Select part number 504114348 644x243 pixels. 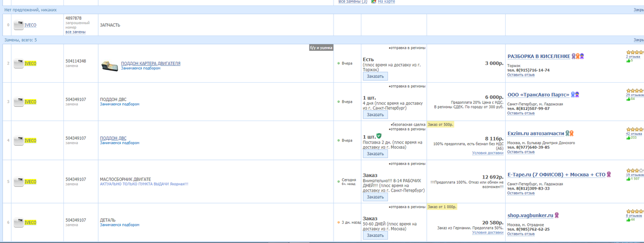tap(75, 61)
